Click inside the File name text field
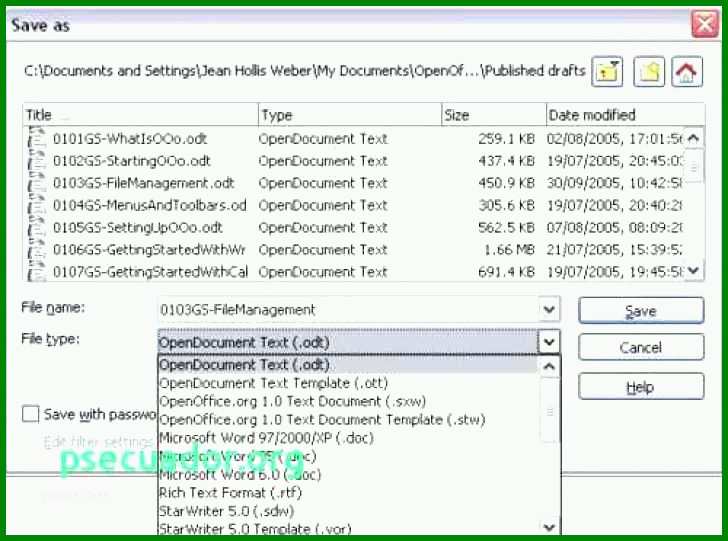The width and height of the screenshot is (728, 541). click(348, 309)
